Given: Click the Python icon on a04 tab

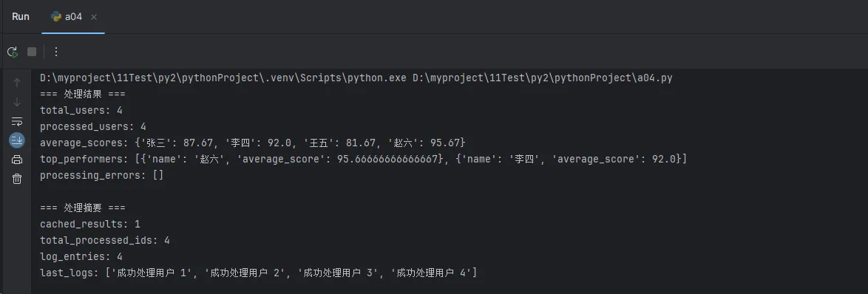Looking at the screenshot, I should click(56, 16).
